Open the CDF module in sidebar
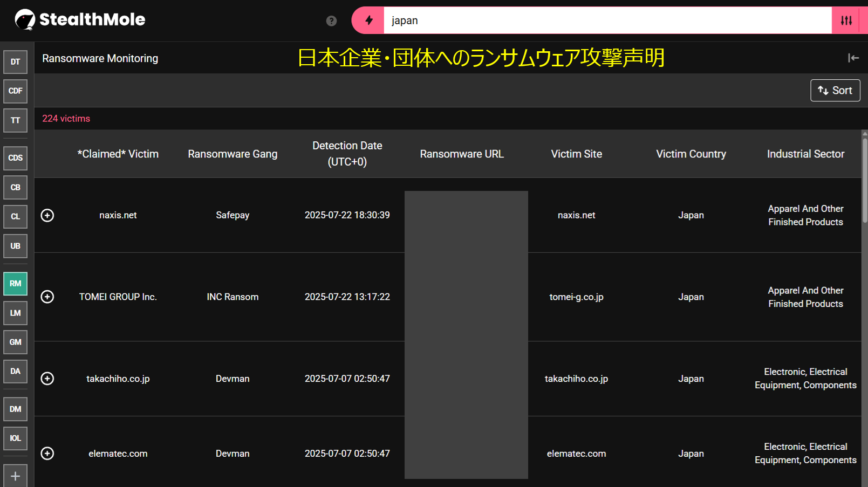 coord(15,91)
